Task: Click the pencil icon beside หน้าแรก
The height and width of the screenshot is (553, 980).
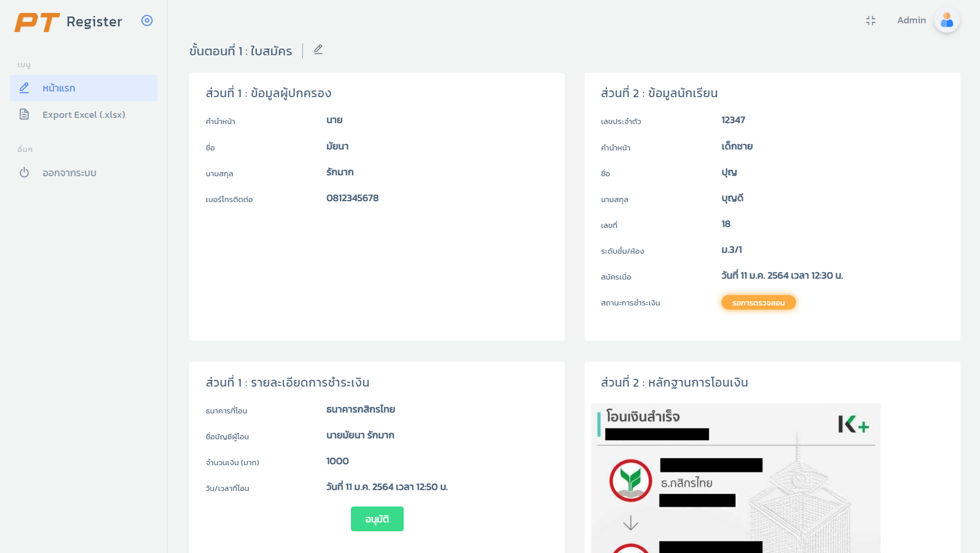Action: point(24,88)
